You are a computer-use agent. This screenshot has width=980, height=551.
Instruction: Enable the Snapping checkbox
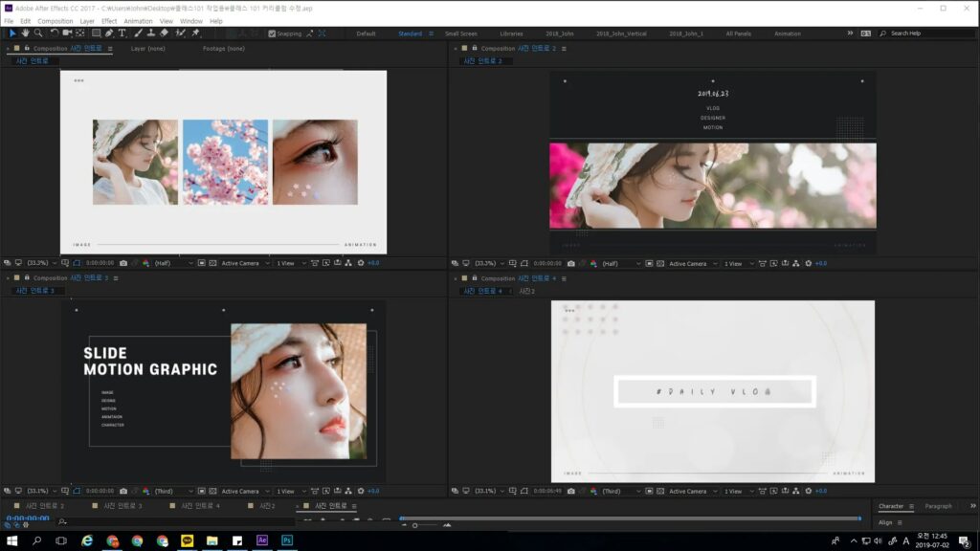[272, 33]
